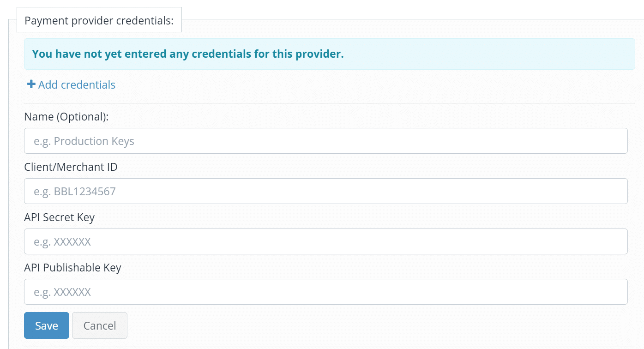The height and width of the screenshot is (349, 644).
Task: Click the 'e.g. BBL1234567' placeholder text
Action: tap(75, 191)
